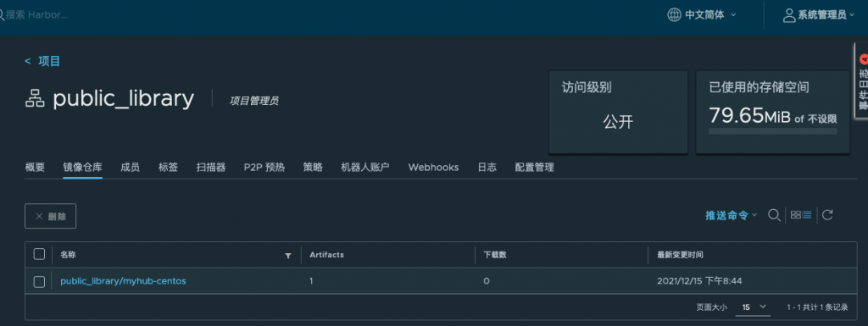Switch to the 策略 tab

pyautogui.click(x=313, y=168)
